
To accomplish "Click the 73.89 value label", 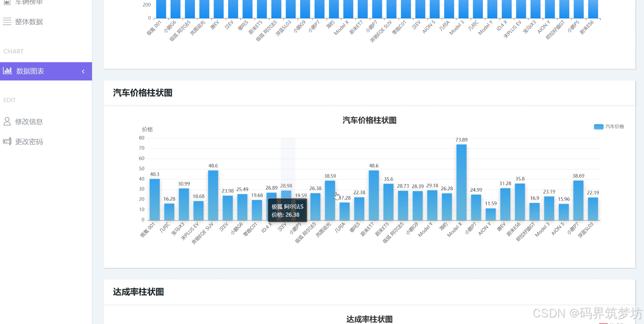I will [461, 140].
